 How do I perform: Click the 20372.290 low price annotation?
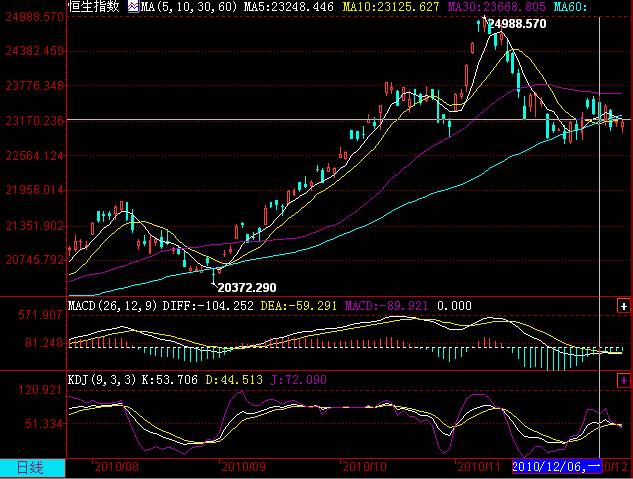247,288
